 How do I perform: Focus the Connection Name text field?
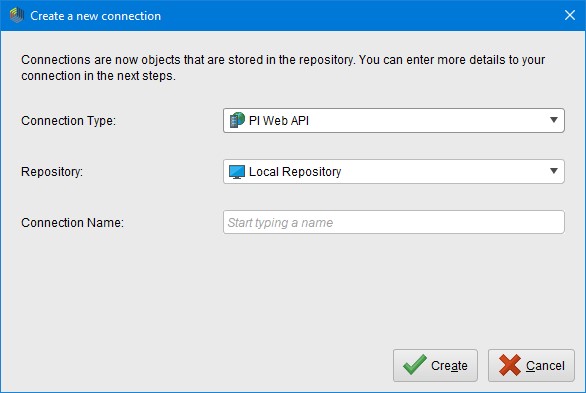(x=394, y=222)
